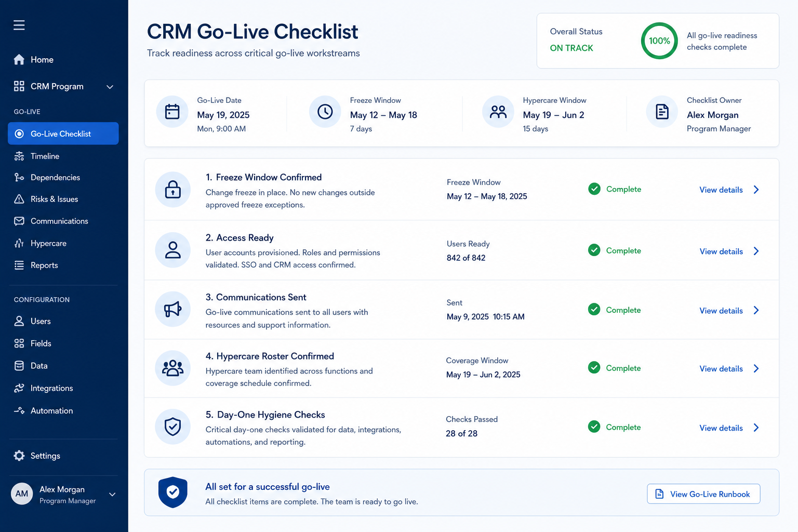Click the May 19, 2025 go-live date
798x532 pixels.
(223, 115)
